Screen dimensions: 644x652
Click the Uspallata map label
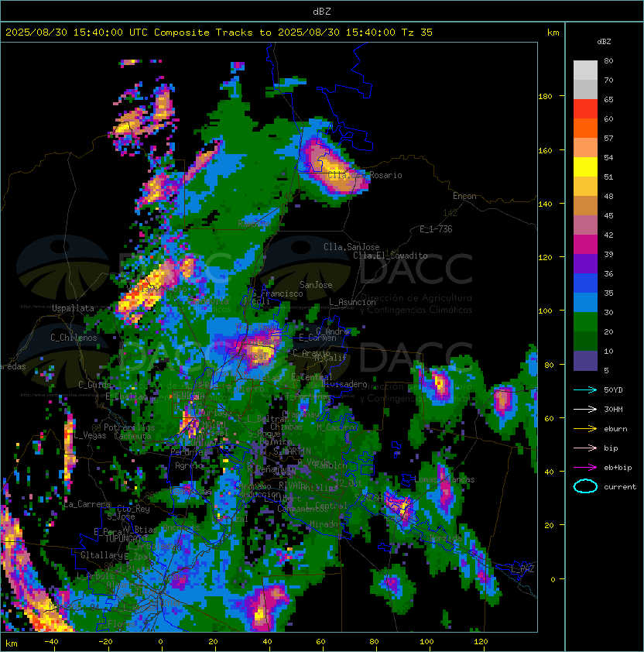[x=73, y=308]
